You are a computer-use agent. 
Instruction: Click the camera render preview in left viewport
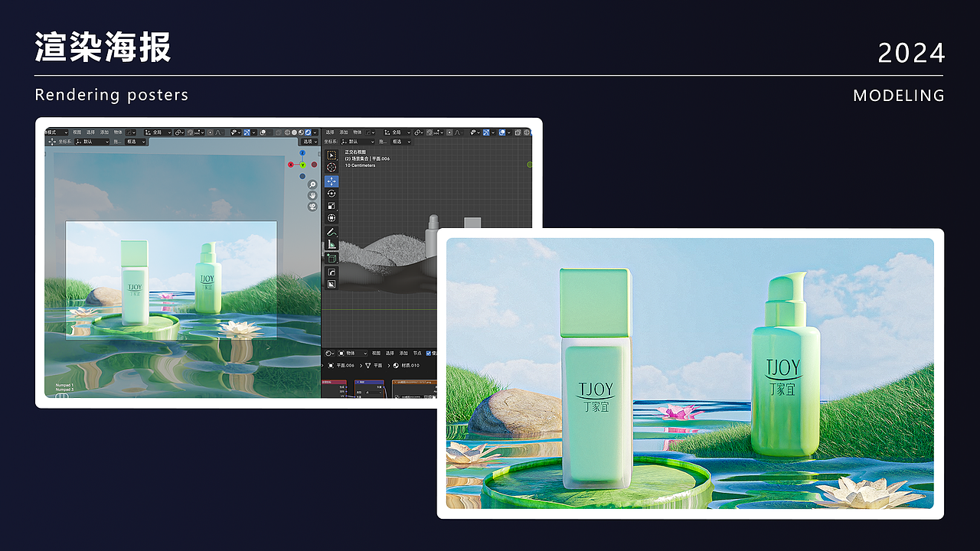[x=171, y=279]
